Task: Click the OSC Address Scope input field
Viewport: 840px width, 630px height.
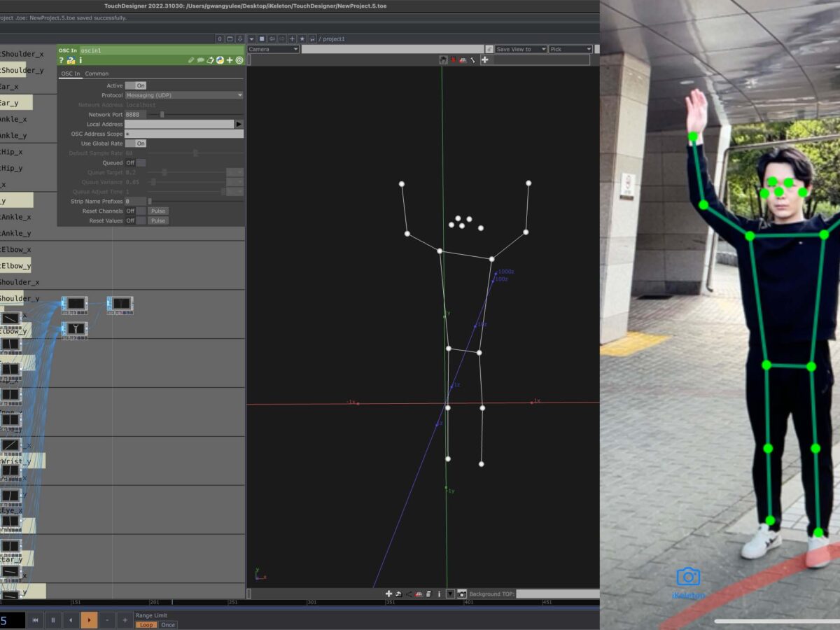Action: tap(184, 134)
